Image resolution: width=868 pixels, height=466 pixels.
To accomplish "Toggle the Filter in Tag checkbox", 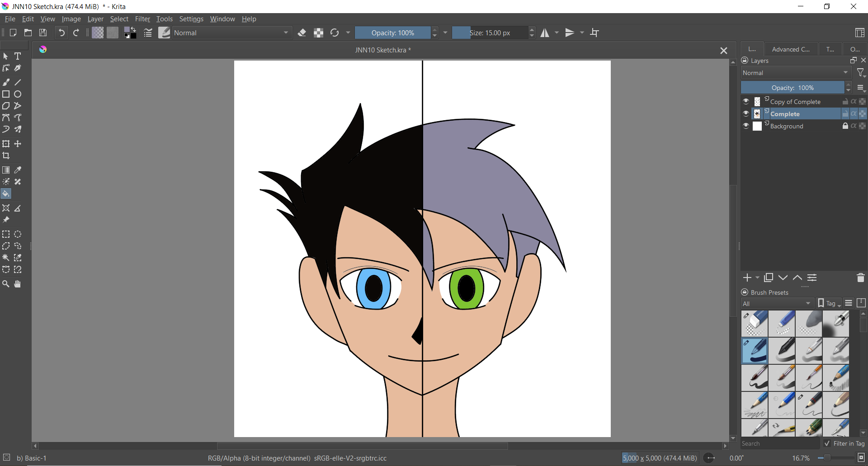I will click(x=827, y=443).
